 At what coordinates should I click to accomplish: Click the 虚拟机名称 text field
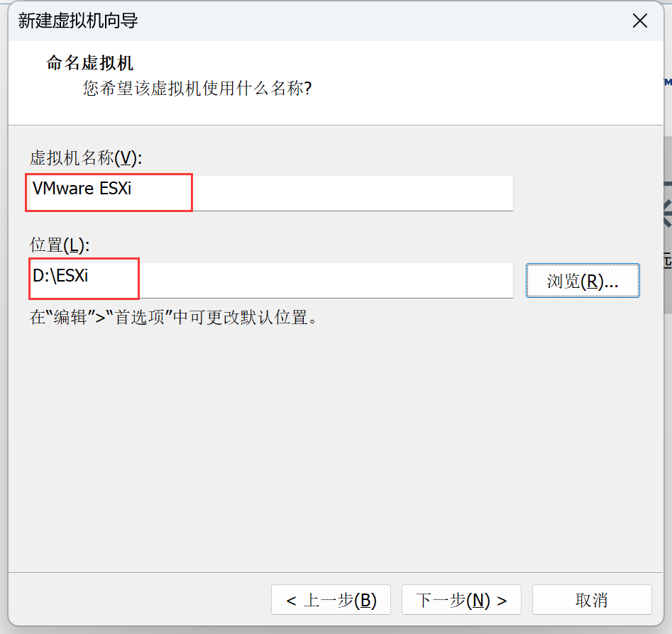click(x=270, y=192)
